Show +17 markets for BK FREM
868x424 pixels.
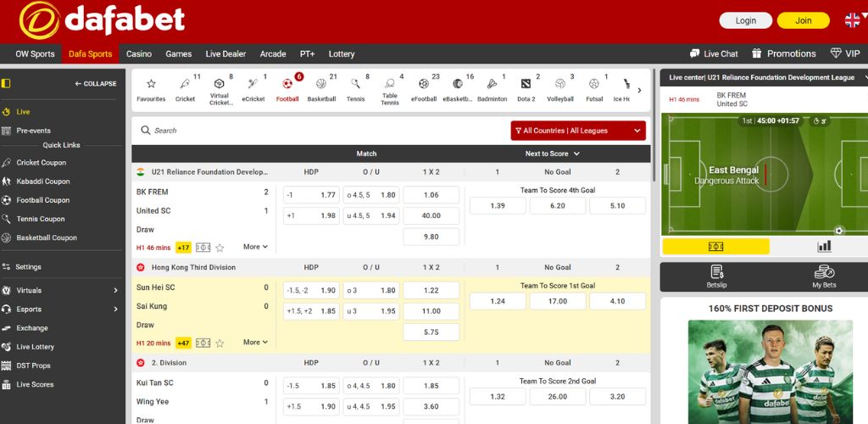pos(183,248)
